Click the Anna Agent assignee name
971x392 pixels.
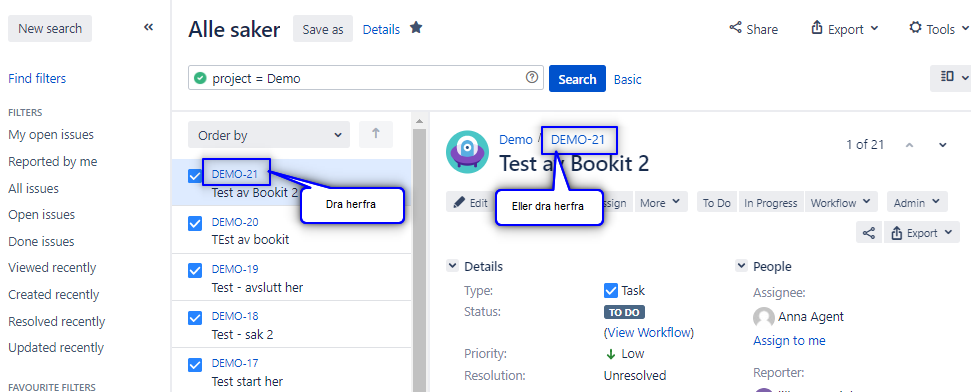(811, 316)
